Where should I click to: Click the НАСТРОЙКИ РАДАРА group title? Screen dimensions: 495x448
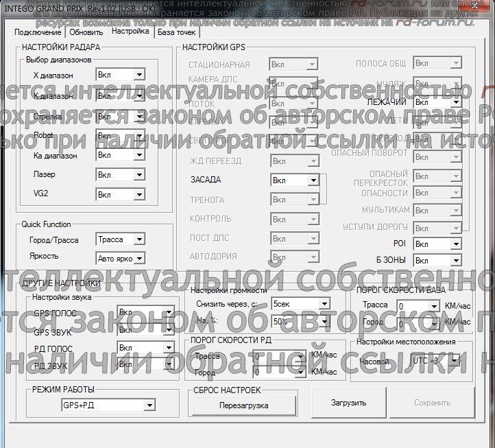(x=61, y=47)
